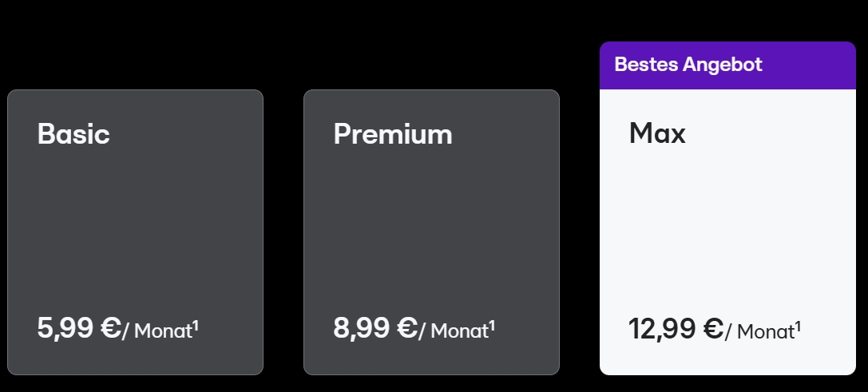Click "/ Monat" text in Basic card
Image resolution: width=868 pixels, height=392 pixels.
[157, 331]
